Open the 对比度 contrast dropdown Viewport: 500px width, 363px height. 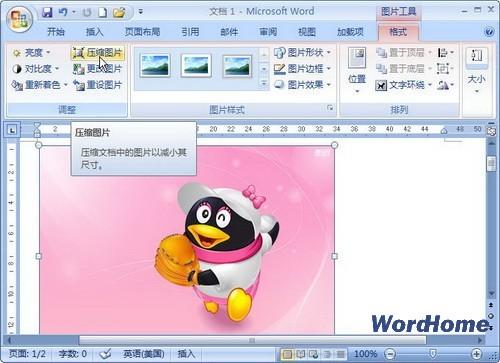35,69
